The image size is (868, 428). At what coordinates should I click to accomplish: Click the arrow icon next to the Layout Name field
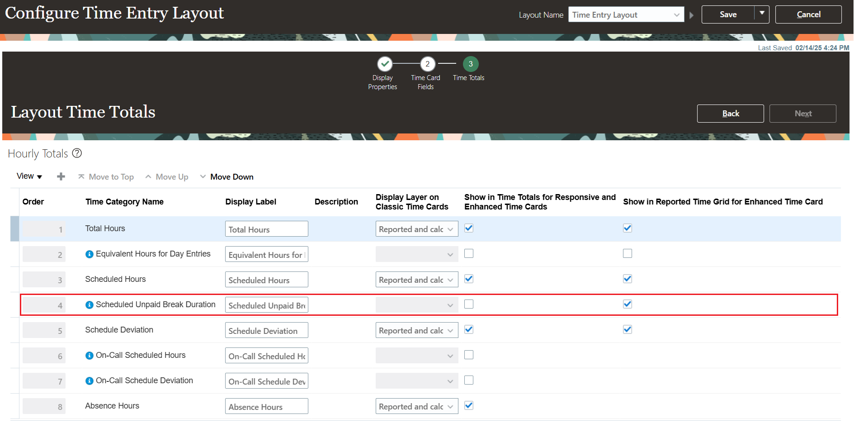tap(691, 14)
